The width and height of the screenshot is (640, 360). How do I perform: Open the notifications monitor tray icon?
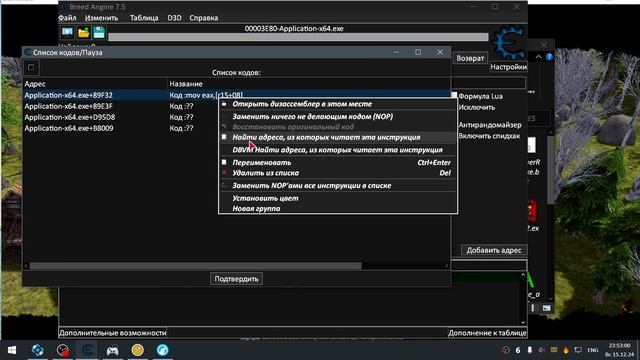coord(578,350)
